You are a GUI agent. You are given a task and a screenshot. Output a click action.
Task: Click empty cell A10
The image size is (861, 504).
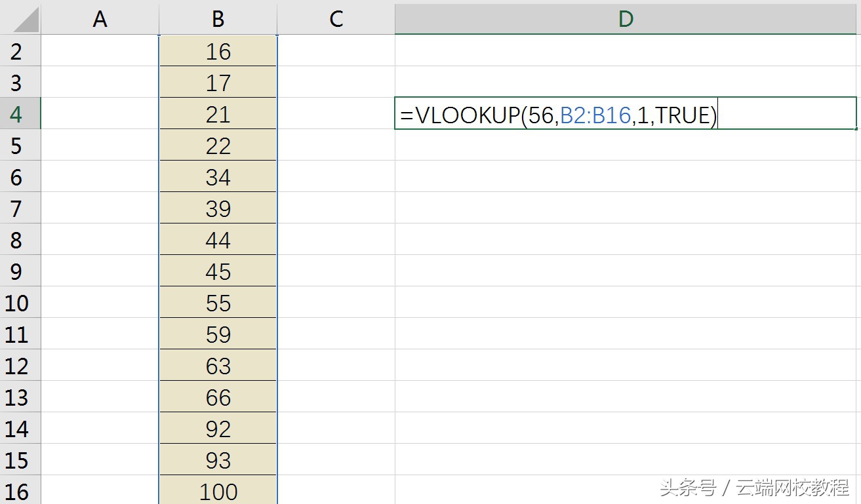[100, 302]
